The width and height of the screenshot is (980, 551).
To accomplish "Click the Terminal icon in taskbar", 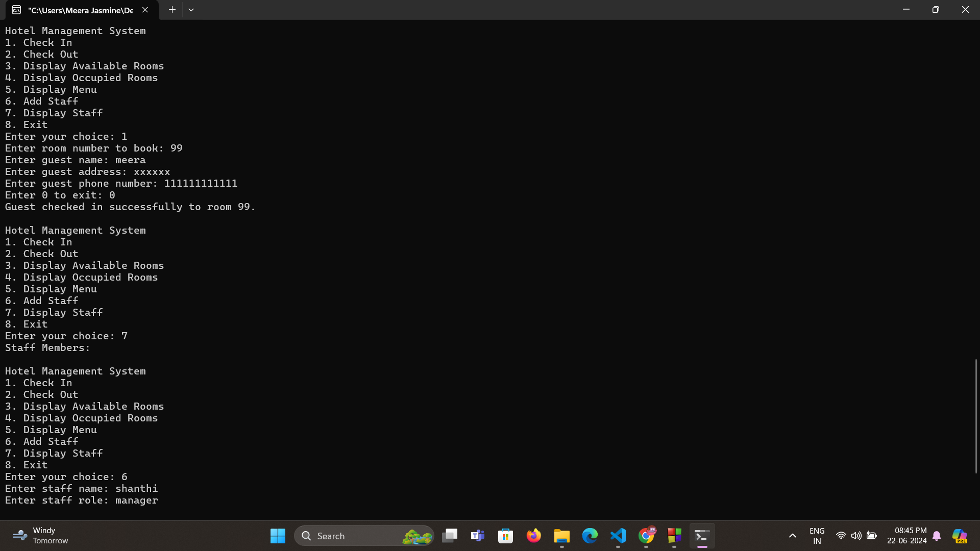I will pos(702,536).
